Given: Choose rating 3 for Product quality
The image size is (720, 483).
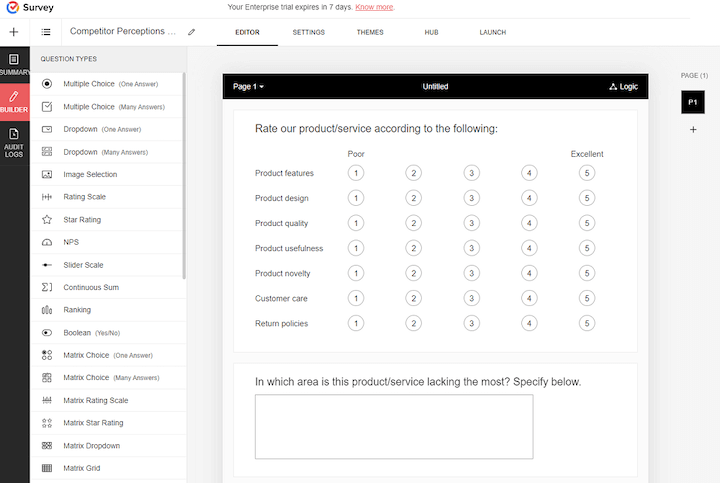Looking at the screenshot, I should click(x=471, y=223).
